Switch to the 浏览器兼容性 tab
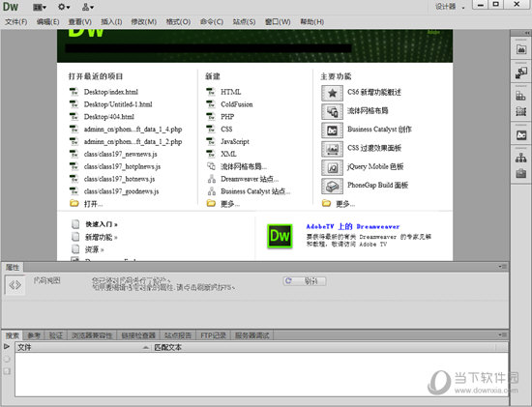The width and height of the screenshot is (532, 407). pos(92,335)
